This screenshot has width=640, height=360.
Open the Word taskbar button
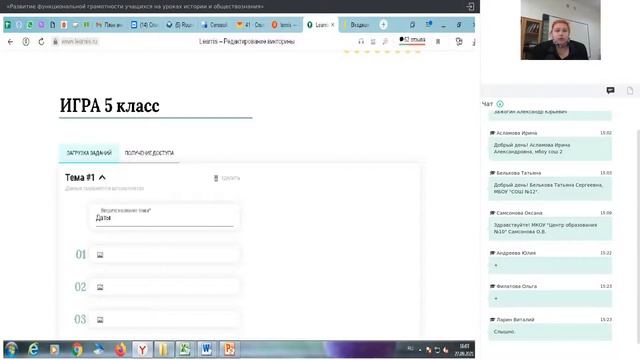coord(207,349)
